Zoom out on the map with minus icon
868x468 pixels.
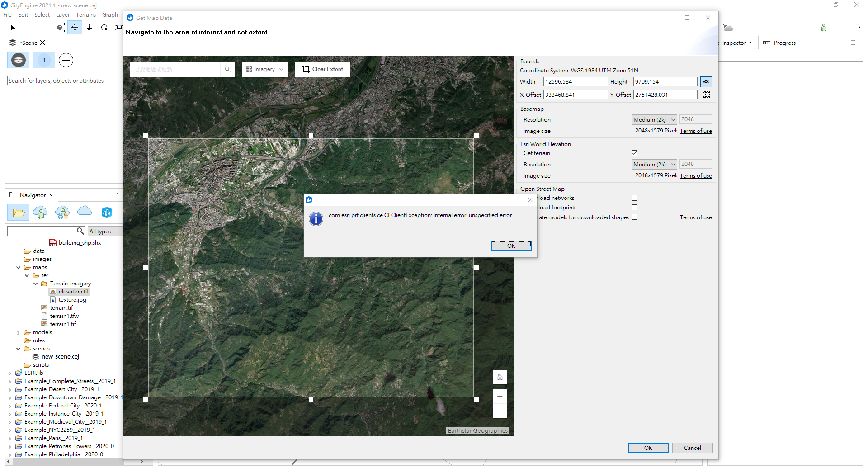500,411
